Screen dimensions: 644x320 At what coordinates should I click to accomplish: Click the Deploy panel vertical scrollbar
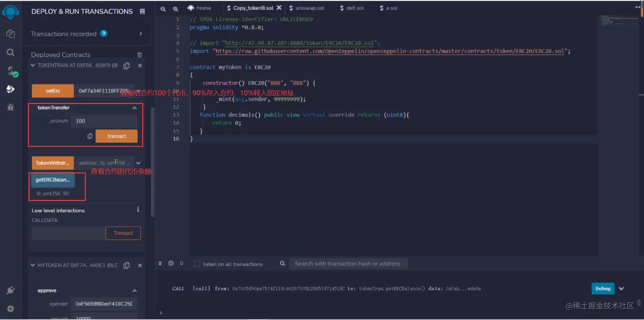tap(153, 162)
